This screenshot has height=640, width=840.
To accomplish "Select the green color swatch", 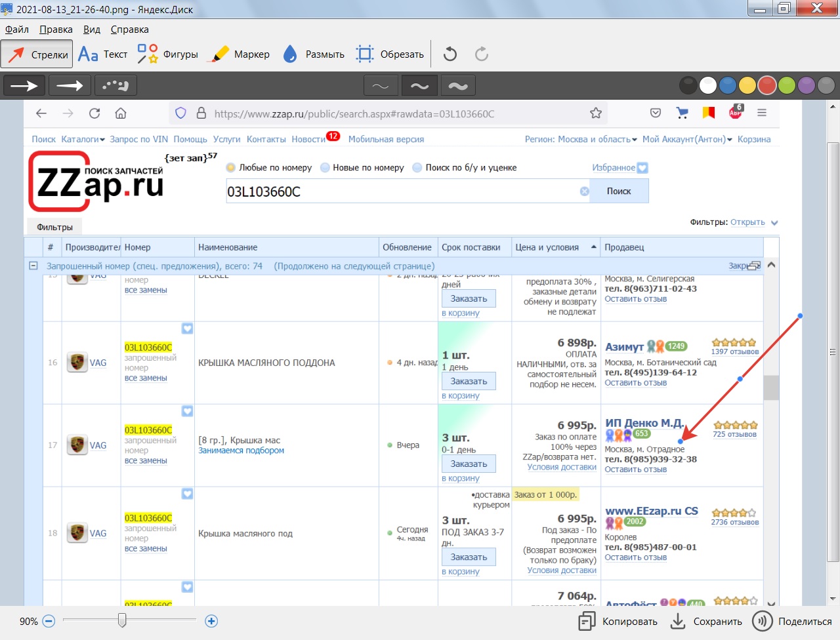I will (787, 85).
